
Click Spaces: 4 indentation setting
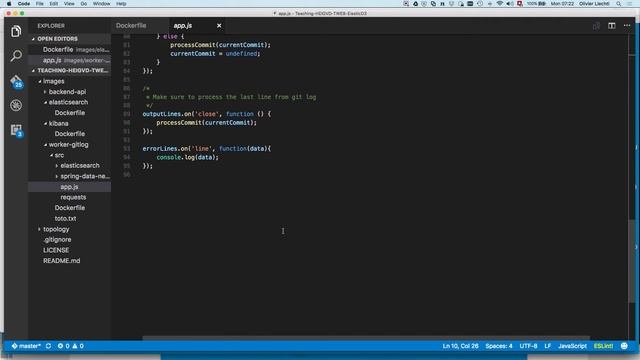coord(499,346)
